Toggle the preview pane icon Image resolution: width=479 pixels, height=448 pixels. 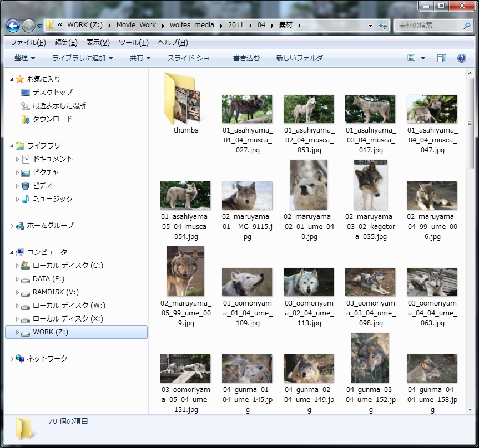[442, 58]
